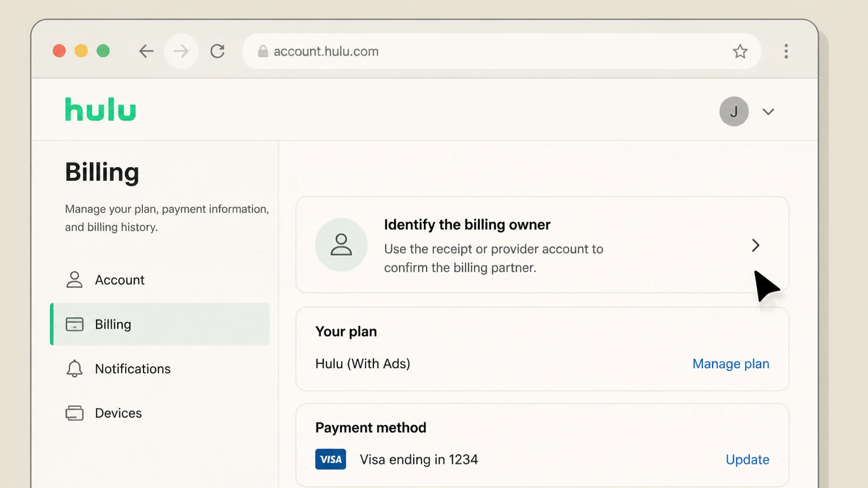Expand the profile dropdown chevron
868x488 pixels.
pos(768,112)
